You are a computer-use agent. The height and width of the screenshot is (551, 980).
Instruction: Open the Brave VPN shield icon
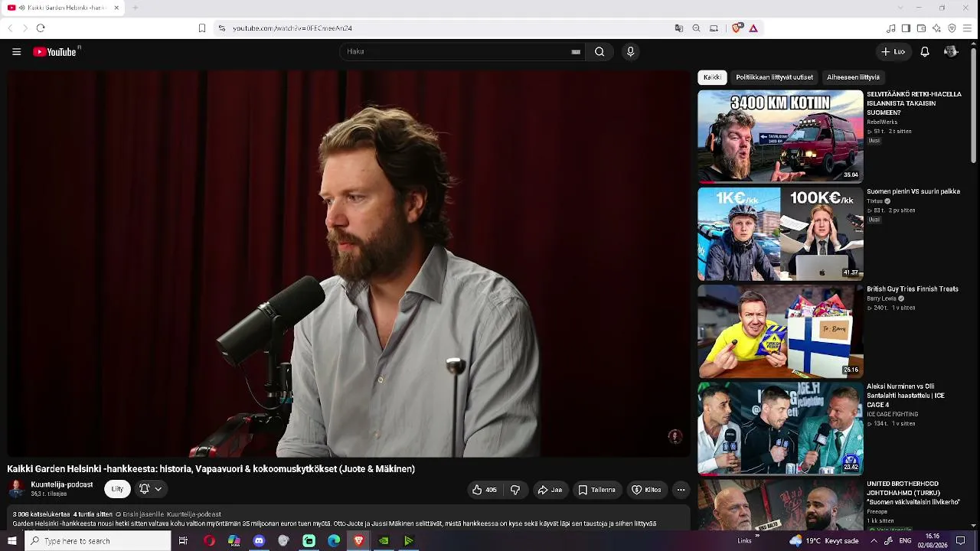952,28
